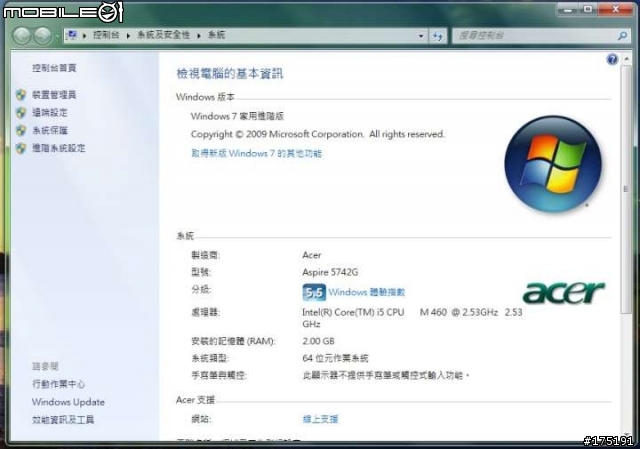Image resolution: width=640 pixels, height=449 pixels.
Task: Click the processor text Intel(R) Core(TM) i5 CPU
Action: 353,312
